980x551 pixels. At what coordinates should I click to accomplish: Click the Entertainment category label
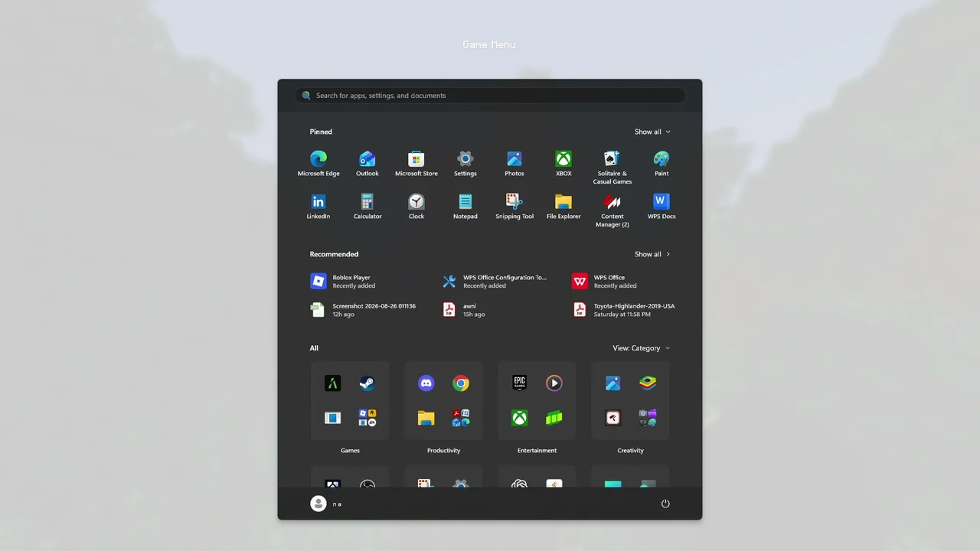point(537,451)
